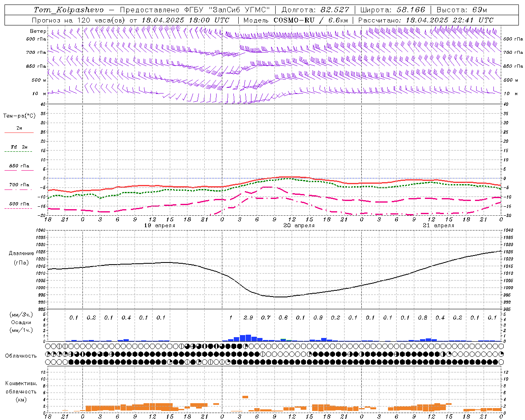The height and width of the screenshot is (420, 525).
Task: Click the 20 апреля date label
Action: (299, 226)
